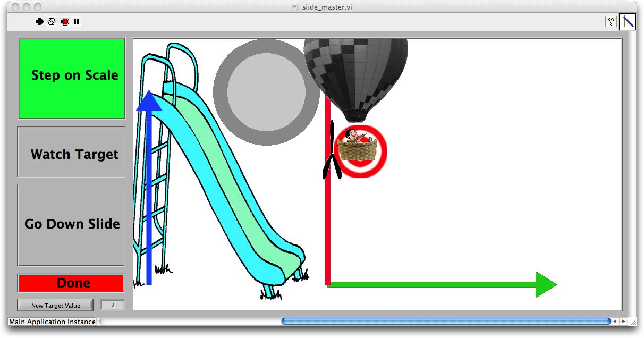Click the scroll right arrow
The height and width of the screenshot is (338, 644).
[623, 321]
